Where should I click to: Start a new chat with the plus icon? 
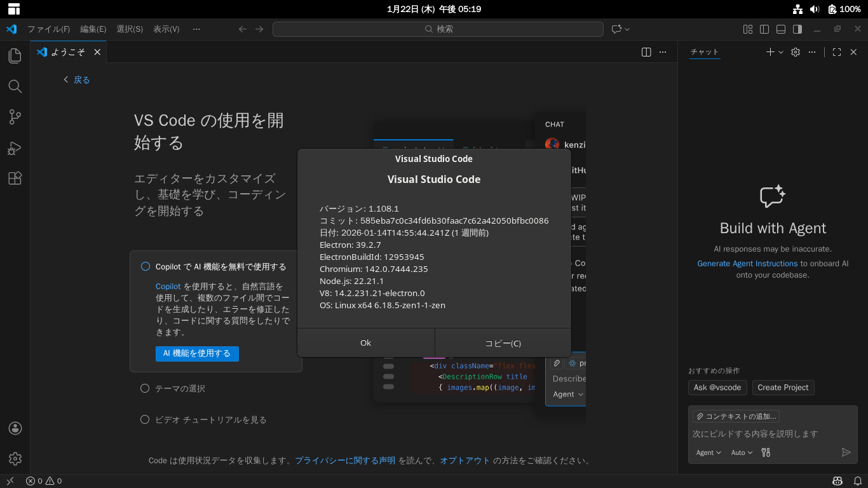770,52
